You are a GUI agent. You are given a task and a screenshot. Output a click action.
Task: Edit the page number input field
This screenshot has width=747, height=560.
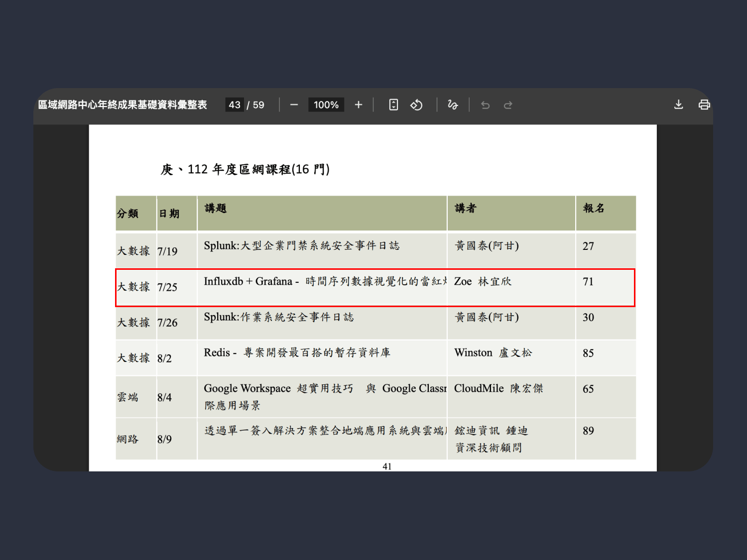click(235, 105)
